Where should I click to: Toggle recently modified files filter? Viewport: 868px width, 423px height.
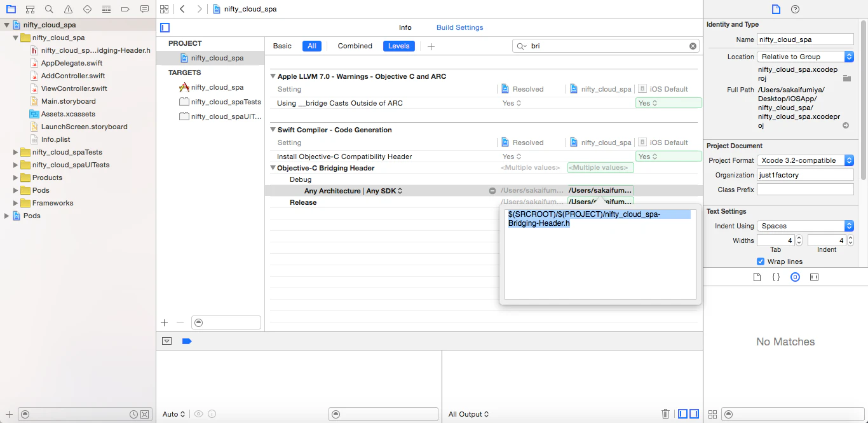point(133,414)
